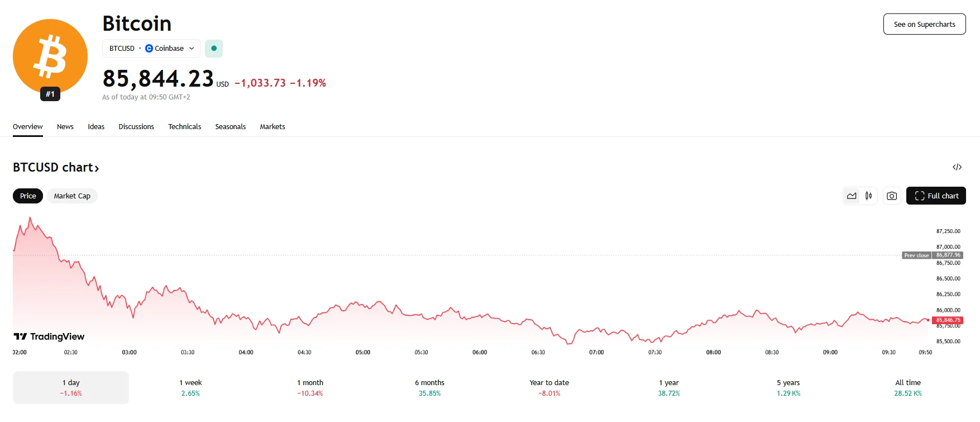Click the embed code icon
Viewport: 980px width, 422px height.
(x=957, y=167)
